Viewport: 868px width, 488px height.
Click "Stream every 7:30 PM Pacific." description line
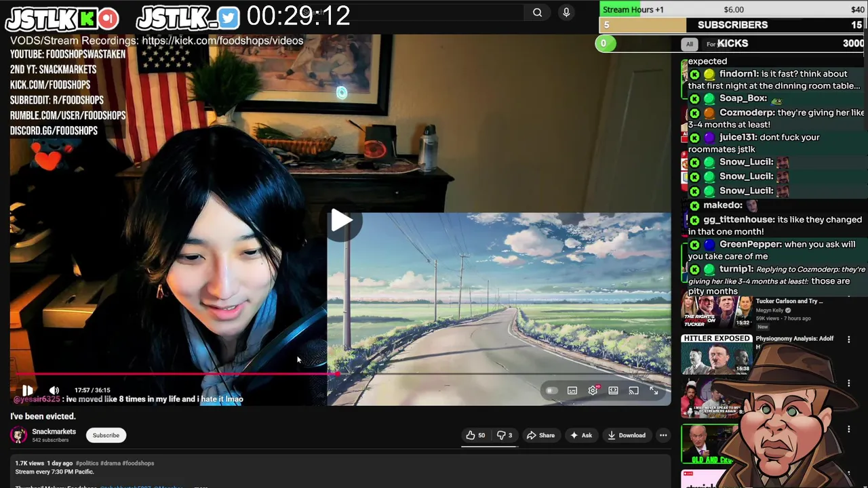coord(54,472)
